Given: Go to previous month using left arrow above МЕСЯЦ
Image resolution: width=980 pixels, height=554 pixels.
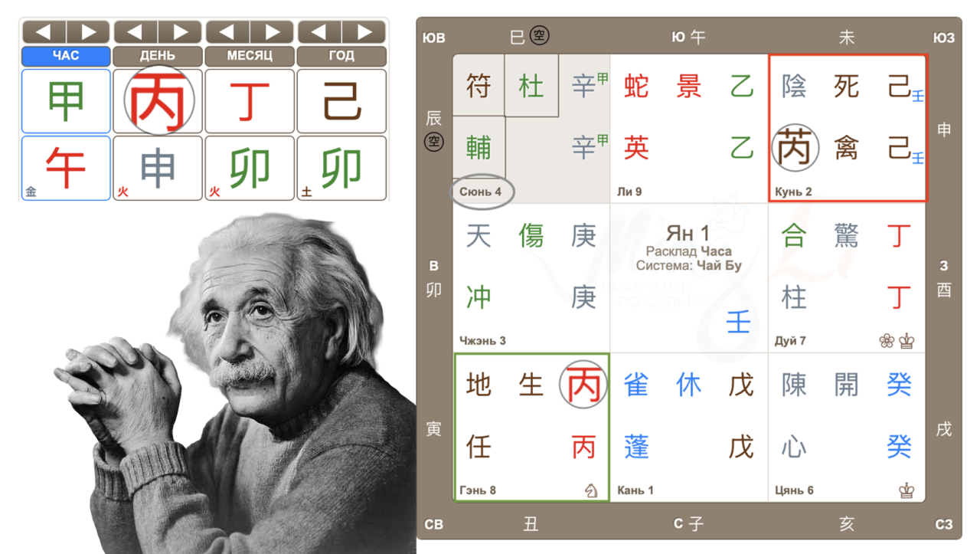Looking at the screenshot, I should [x=227, y=32].
